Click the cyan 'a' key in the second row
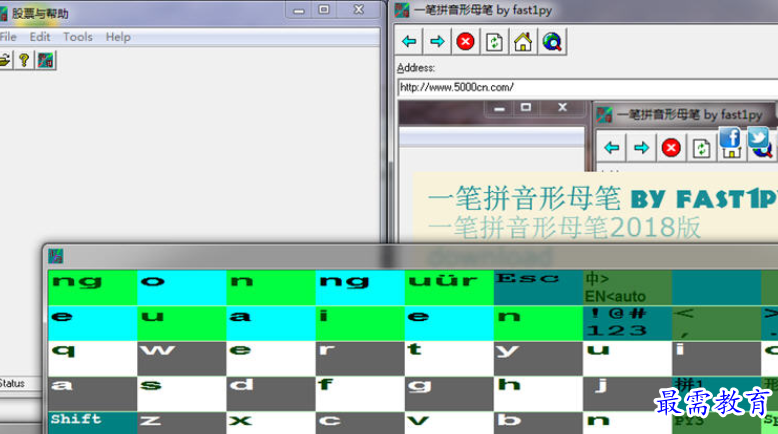The width and height of the screenshot is (778, 434). (x=271, y=323)
